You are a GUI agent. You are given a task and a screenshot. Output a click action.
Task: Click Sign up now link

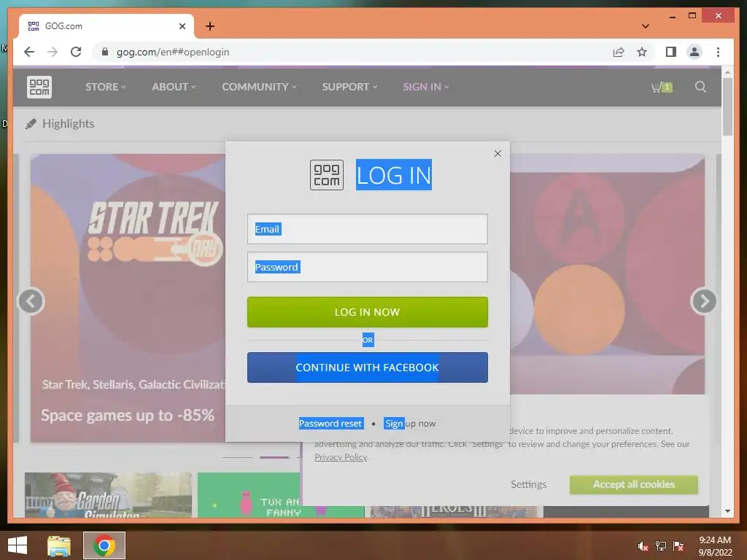click(410, 424)
